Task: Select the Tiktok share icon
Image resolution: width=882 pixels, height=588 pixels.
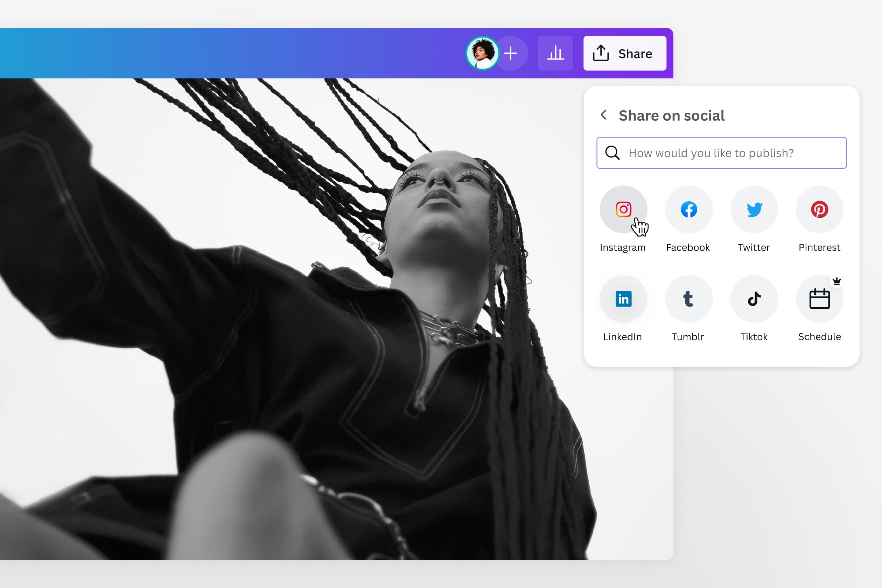Action: coord(754,299)
